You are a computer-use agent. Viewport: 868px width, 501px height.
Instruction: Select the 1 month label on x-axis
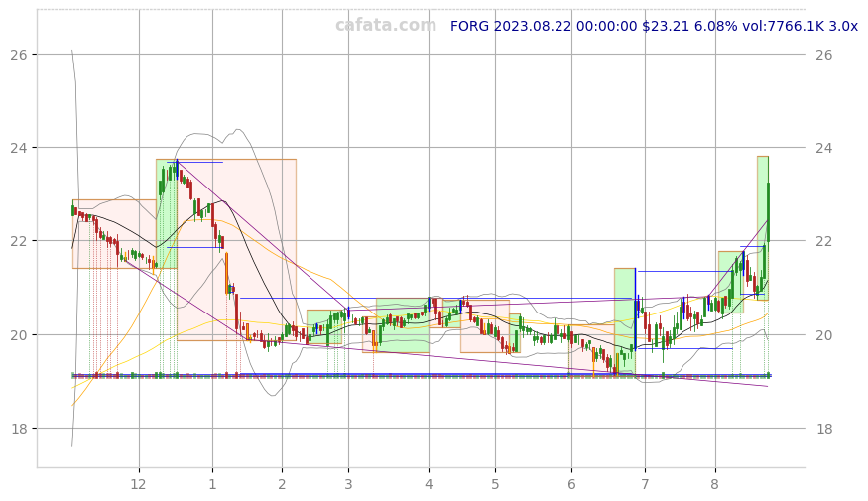coord(212,484)
